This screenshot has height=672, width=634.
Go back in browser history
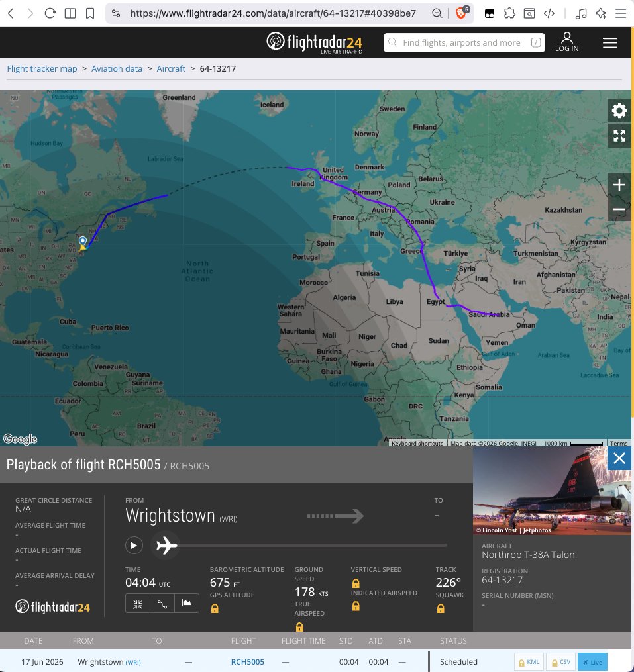(x=11, y=13)
